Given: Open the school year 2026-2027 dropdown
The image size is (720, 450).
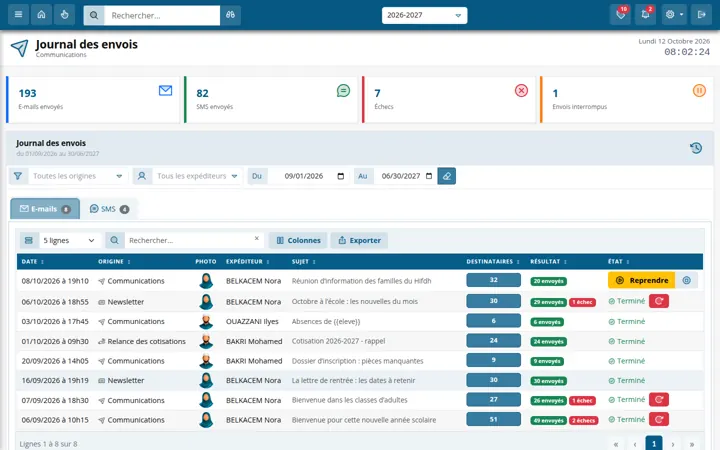Looking at the screenshot, I should point(424,15).
